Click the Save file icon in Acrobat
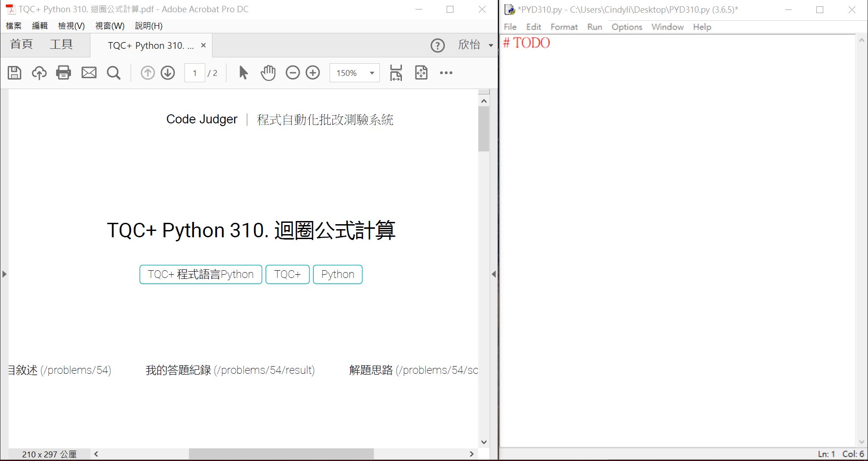This screenshot has width=868, height=461. point(14,73)
